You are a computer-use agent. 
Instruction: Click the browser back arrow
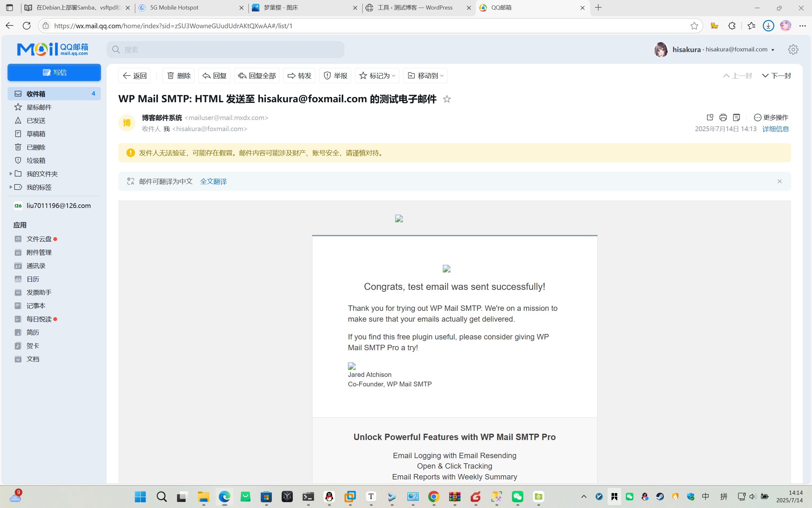[x=10, y=25]
